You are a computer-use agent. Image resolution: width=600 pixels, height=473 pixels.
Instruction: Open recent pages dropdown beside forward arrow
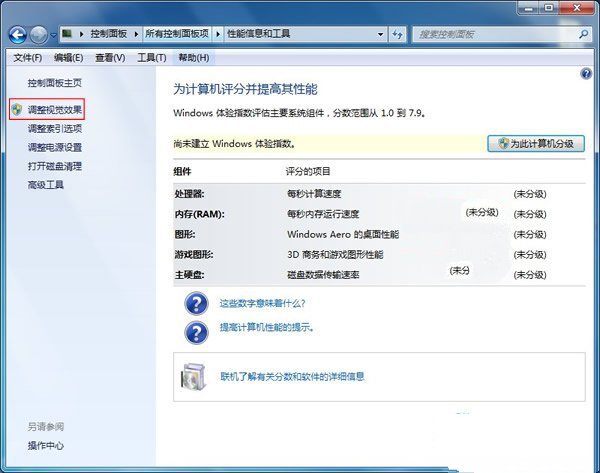(x=53, y=35)
